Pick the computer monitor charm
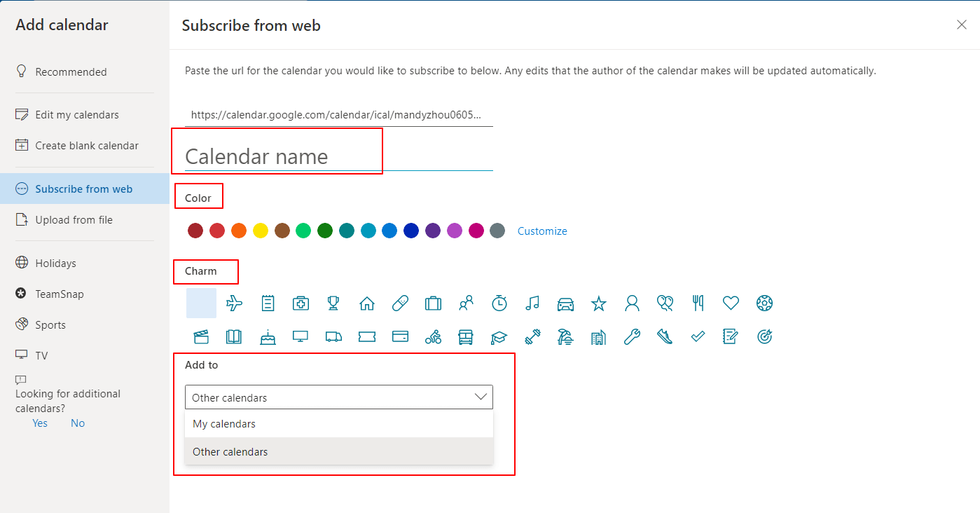 (301, 337)
